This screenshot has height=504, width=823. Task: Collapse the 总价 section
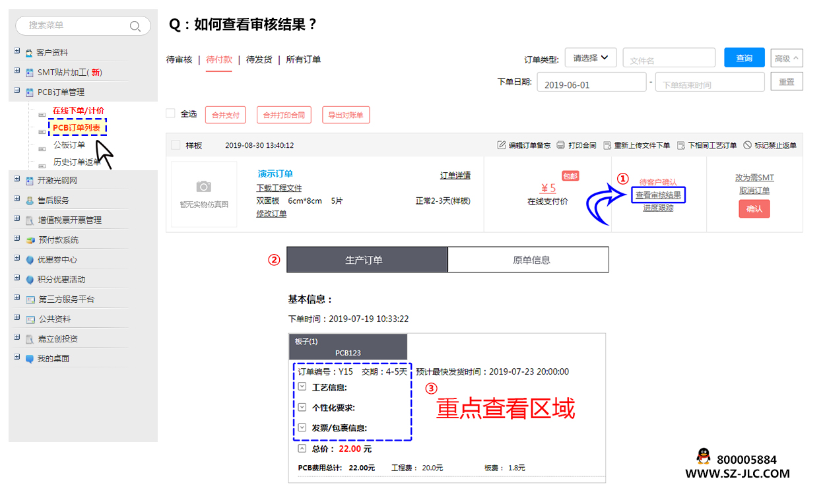click(x=302, y=448)
